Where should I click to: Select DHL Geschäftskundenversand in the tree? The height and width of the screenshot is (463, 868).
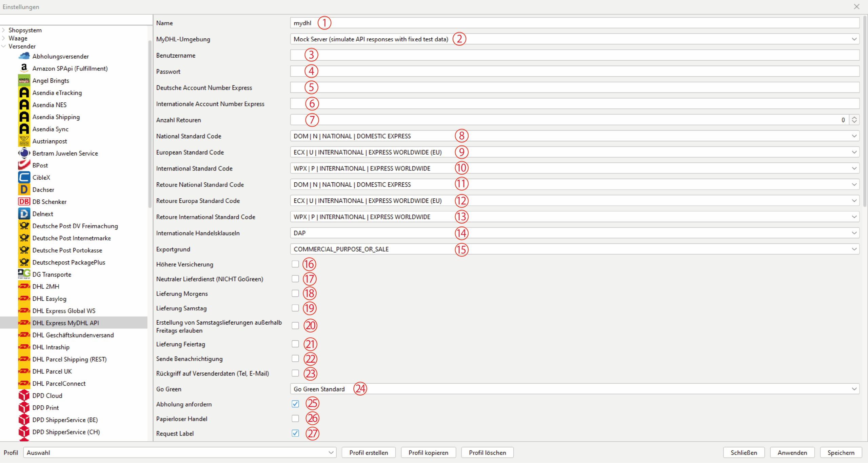pos(73,335)
